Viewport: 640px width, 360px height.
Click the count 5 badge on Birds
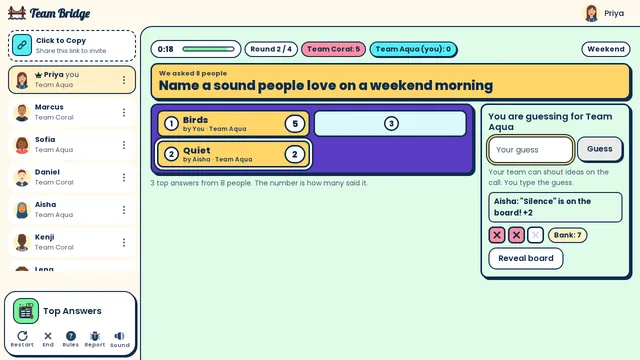[295, 124]
